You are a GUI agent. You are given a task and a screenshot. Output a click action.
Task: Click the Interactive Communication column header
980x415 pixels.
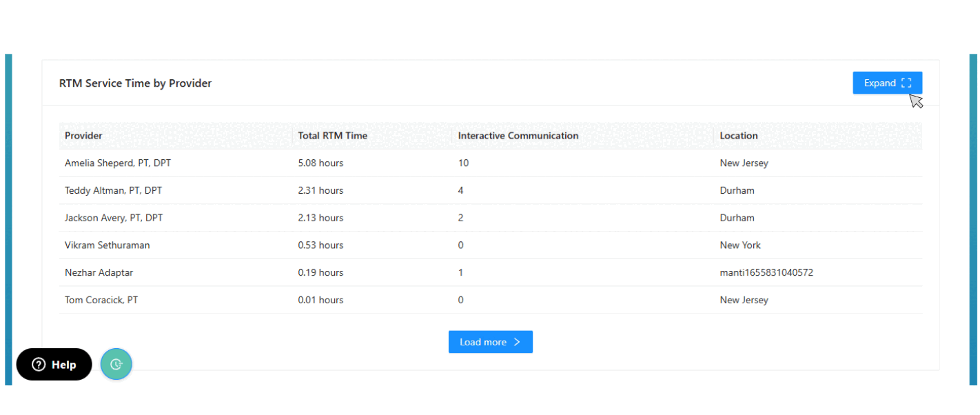[x=518, y=136]
